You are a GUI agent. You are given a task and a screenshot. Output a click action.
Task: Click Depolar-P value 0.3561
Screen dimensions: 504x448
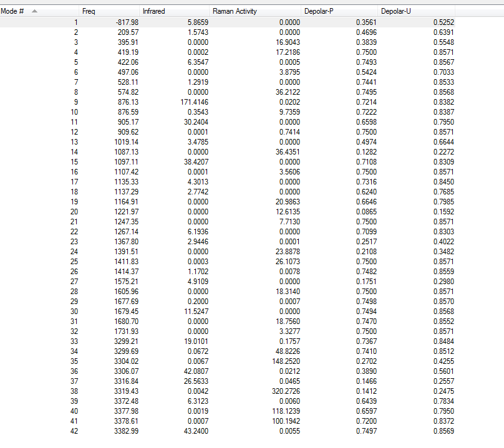(x=366, y=22)
